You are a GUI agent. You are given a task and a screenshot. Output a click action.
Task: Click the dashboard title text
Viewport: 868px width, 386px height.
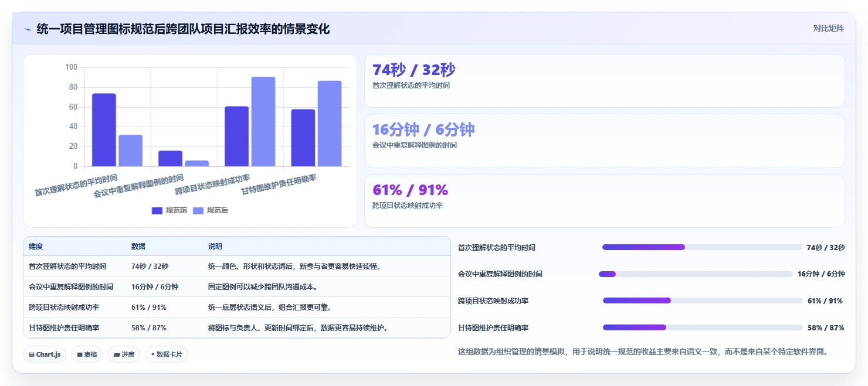[x=183, y=29]
